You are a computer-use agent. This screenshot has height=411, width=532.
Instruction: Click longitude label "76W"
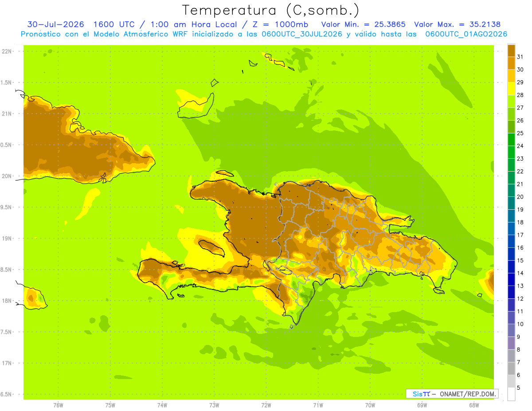pyautogui.click(x=58, y=405)
